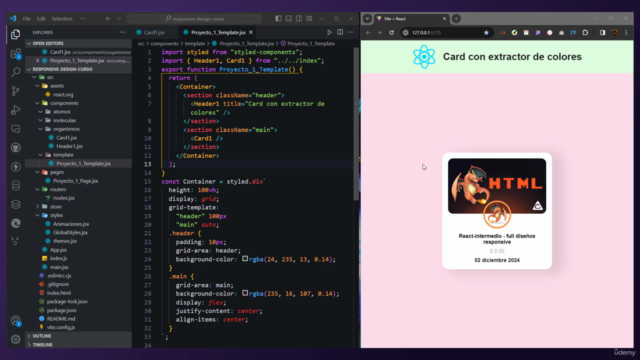Viewport: 640px width, 360px height.
Task: Open package.json file
Action: tap(61, 310)
